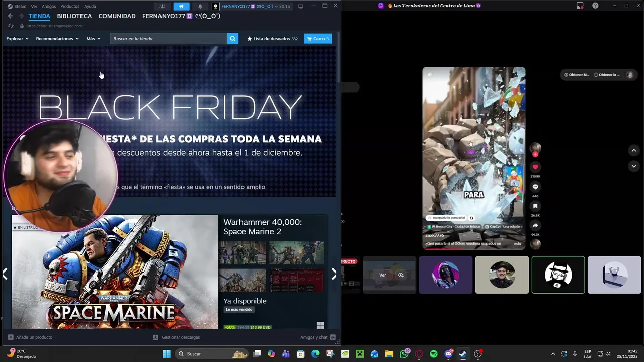Go to next TikTok video with down chevron
The height and width of the screenshot is (362, 644).
click(x=634, y=166)
